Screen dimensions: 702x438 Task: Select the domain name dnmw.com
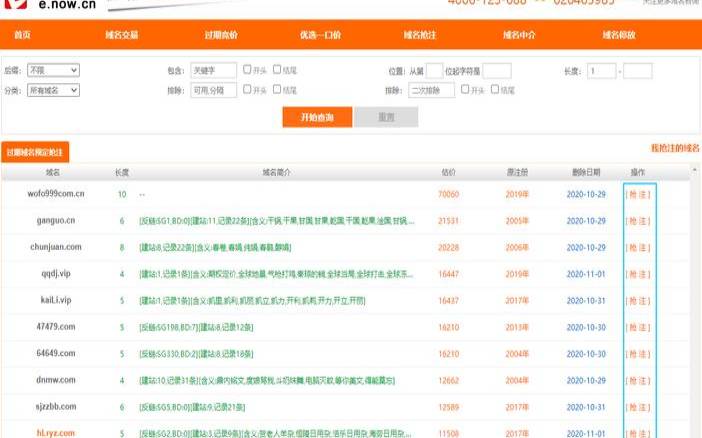(56, 380)
